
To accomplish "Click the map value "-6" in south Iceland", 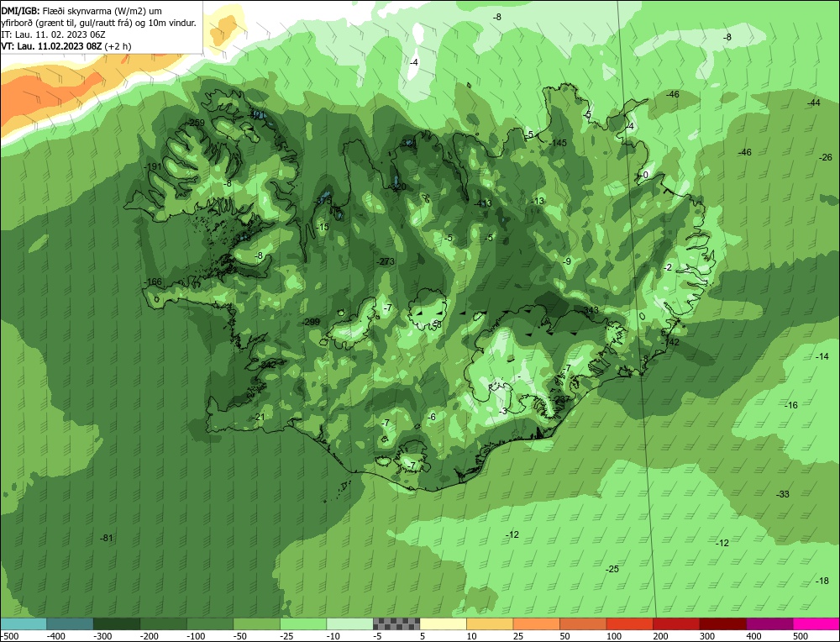I will [x=432, y=417].
